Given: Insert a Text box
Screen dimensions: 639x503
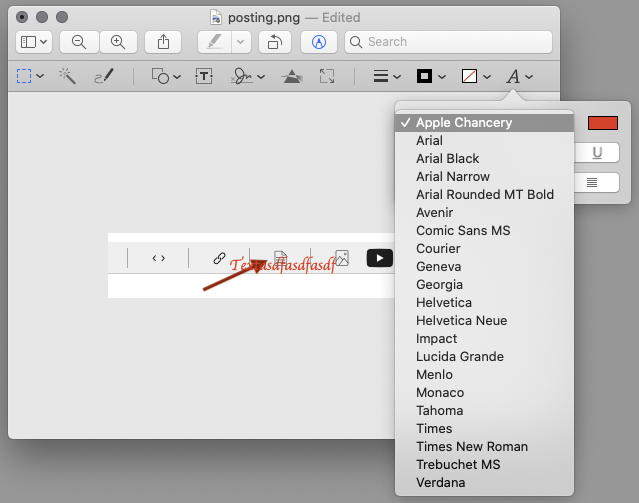Looking at the screenshot, I should [x=204, y=76].
